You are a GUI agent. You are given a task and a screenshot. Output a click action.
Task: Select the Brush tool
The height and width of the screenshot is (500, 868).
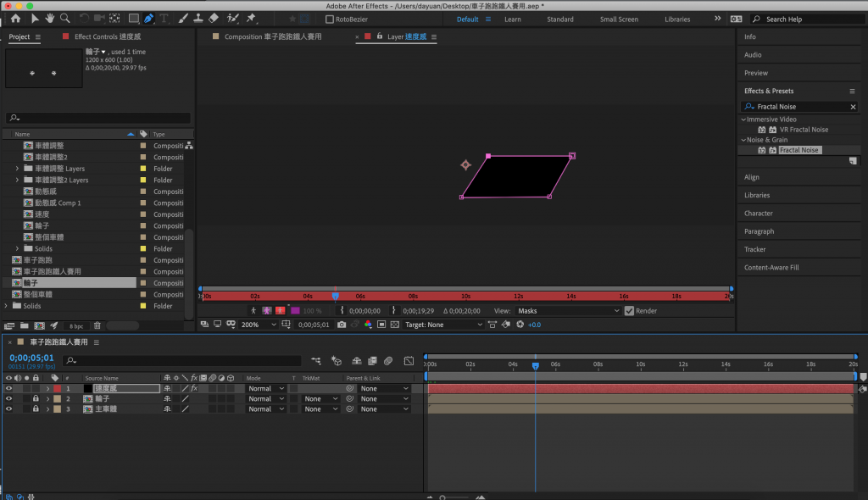pyautogui.click(x=183, y=19)
